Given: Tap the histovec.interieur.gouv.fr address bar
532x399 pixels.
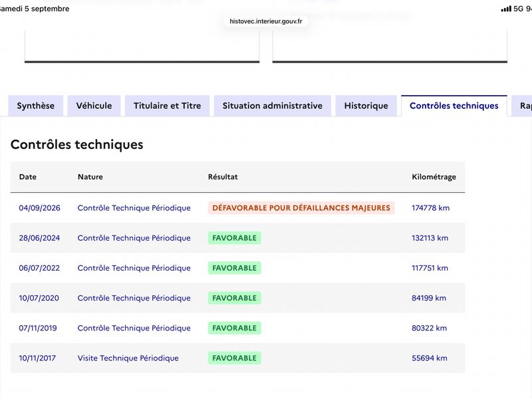Looking at the screenshot, I should [x=265, y=21].
